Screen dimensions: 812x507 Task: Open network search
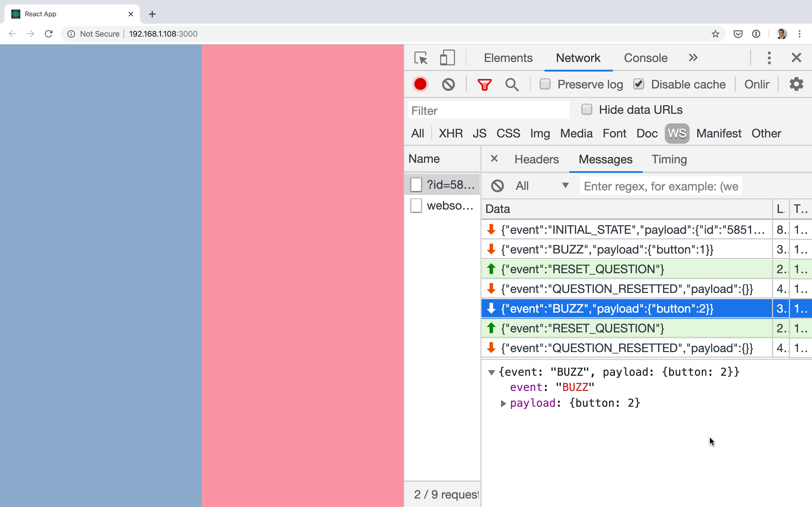[511, 84]
